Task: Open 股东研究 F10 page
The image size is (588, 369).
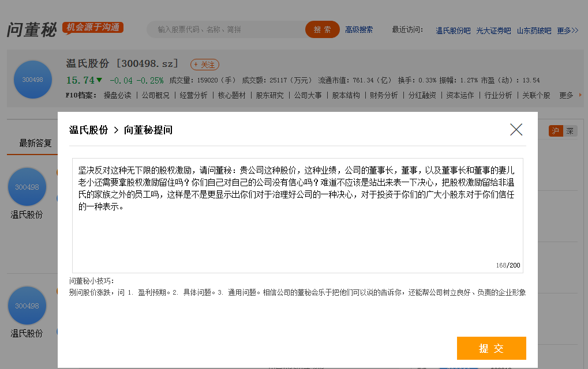Action: click(269, 95)
